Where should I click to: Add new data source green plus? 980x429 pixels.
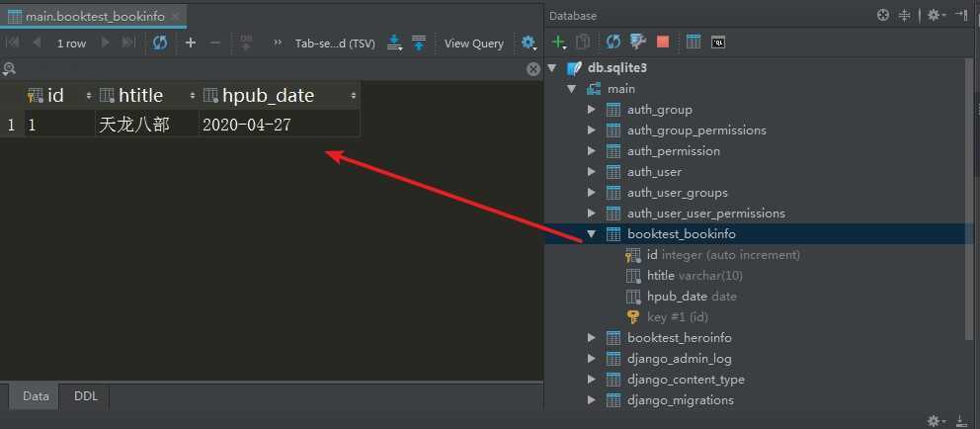(558, 42)
